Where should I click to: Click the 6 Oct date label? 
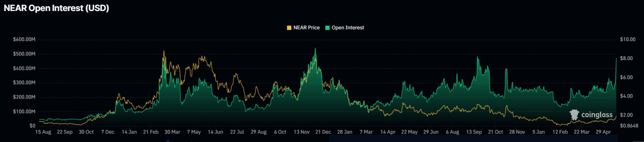click(x=280, y=132)
